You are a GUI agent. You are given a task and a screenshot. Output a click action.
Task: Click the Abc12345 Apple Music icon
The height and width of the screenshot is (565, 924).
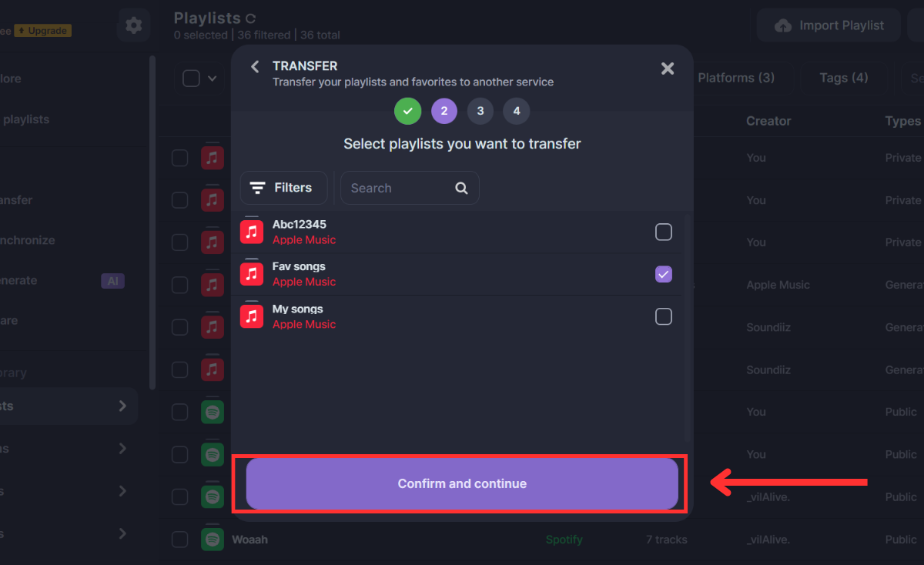point(252,232)
